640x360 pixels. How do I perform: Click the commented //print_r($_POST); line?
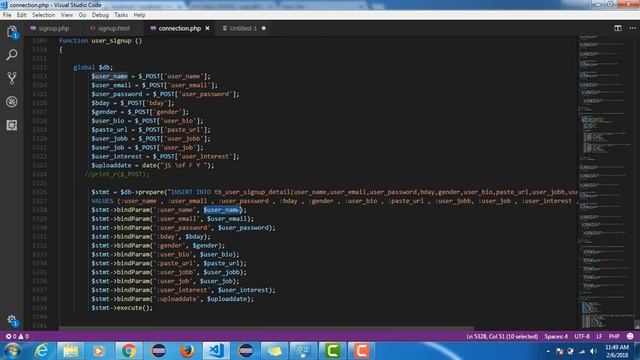[117, 174]
